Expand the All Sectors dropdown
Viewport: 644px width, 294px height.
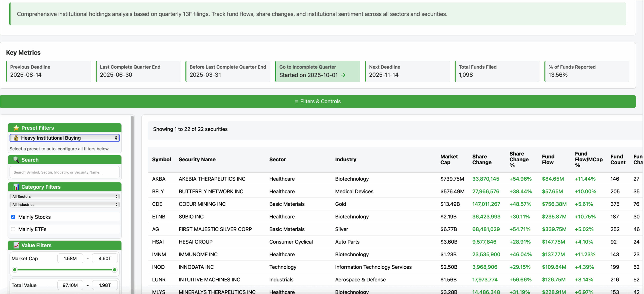tap(65, 197)
